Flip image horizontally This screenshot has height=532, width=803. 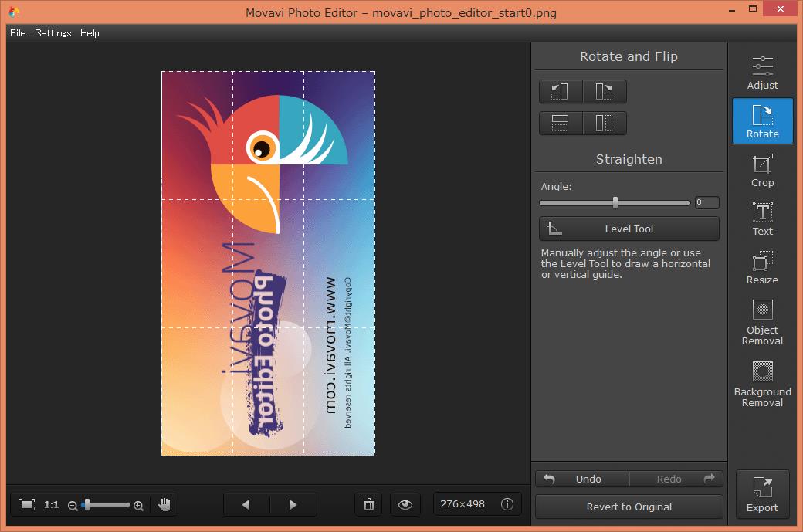(605, 124)
